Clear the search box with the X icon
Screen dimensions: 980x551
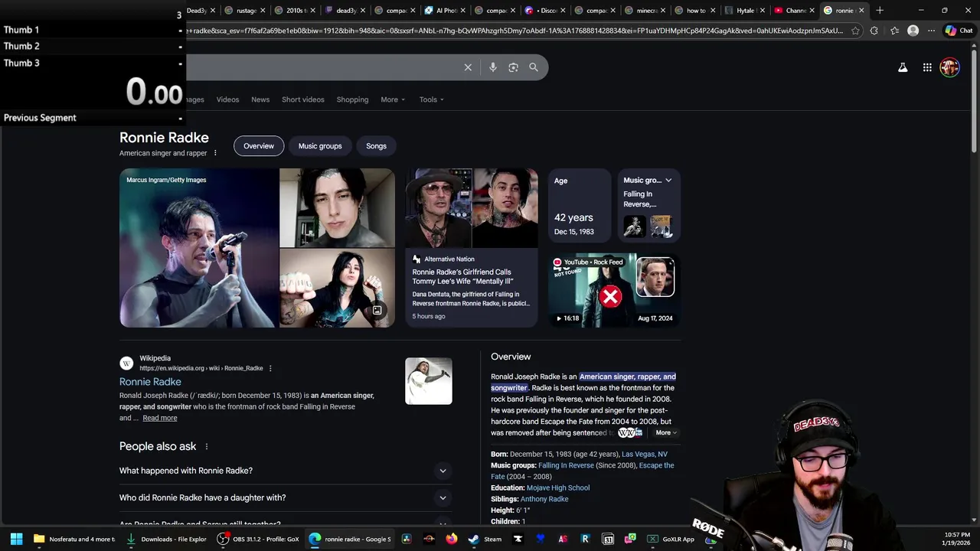pyautogui.click(x=468, y=67)
